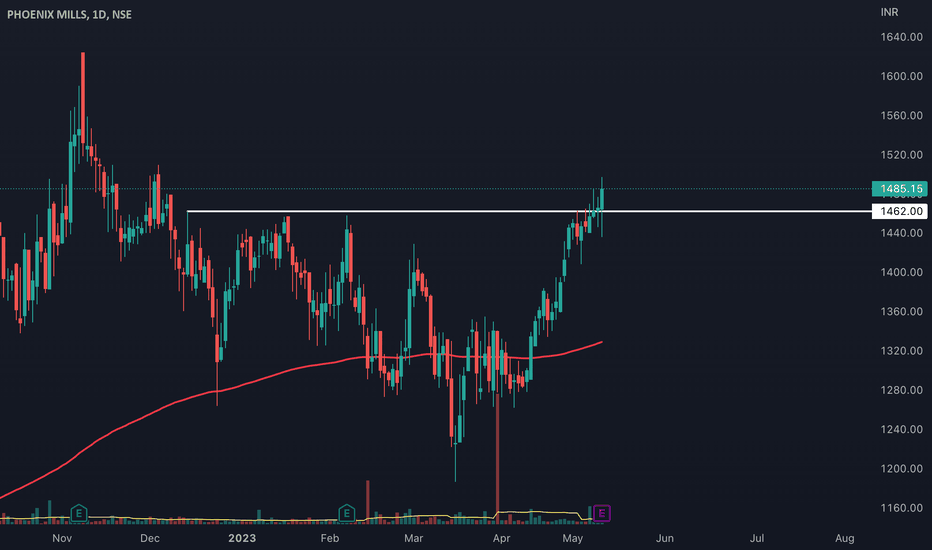932x550 pixels.
Task: Click the Feb date label
Action: pyautogui.click(x=330, y=538)
